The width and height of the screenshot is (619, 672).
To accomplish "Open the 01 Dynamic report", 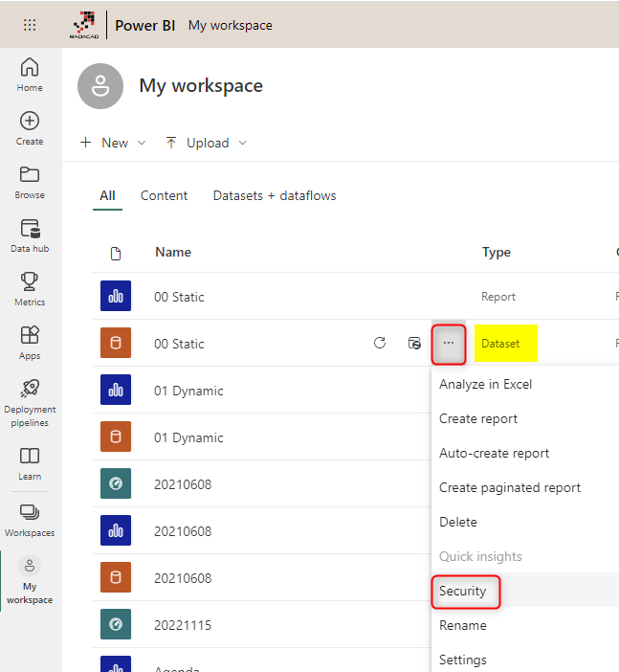I will pyautogui.click(x=188, y=391).
